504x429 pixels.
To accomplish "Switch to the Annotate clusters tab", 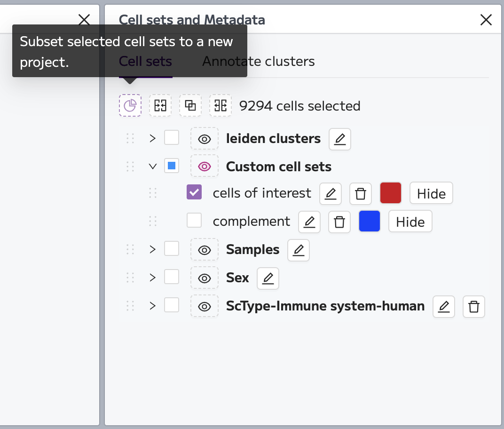I will point(259,61).
